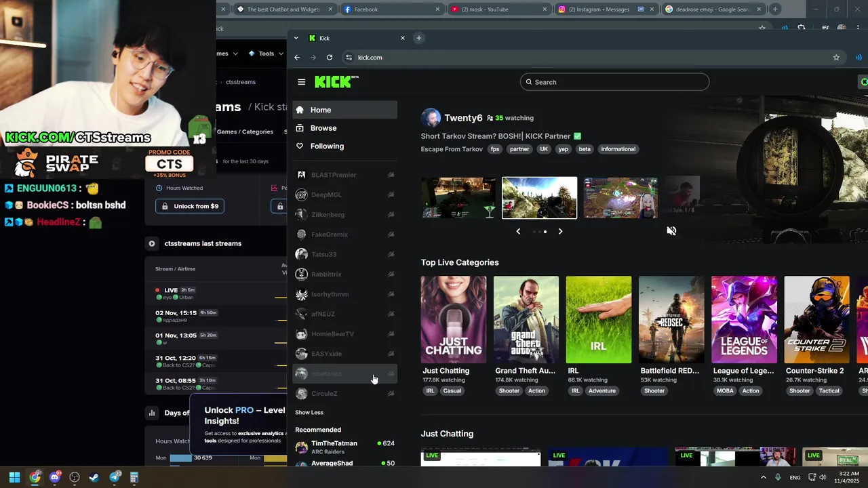This screenshot has height=488, width=868.
Task: Open the Kick hamburger sidebar menu
Action: point(301,82)
